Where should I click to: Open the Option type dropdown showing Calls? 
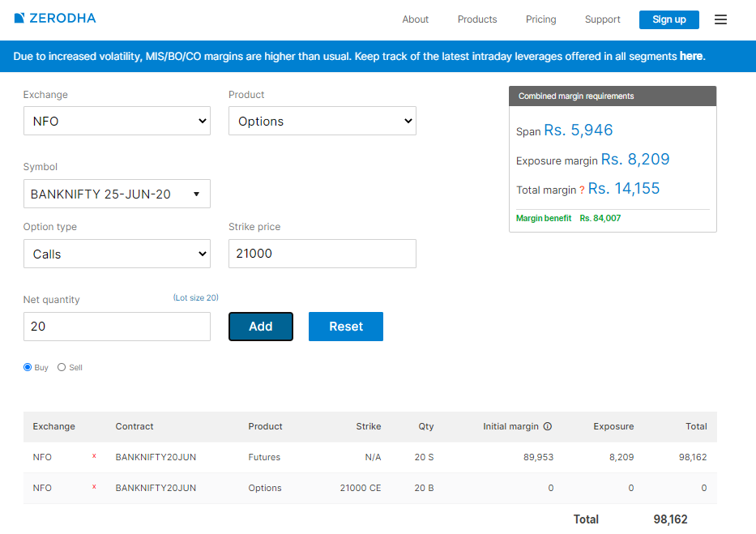117,254
